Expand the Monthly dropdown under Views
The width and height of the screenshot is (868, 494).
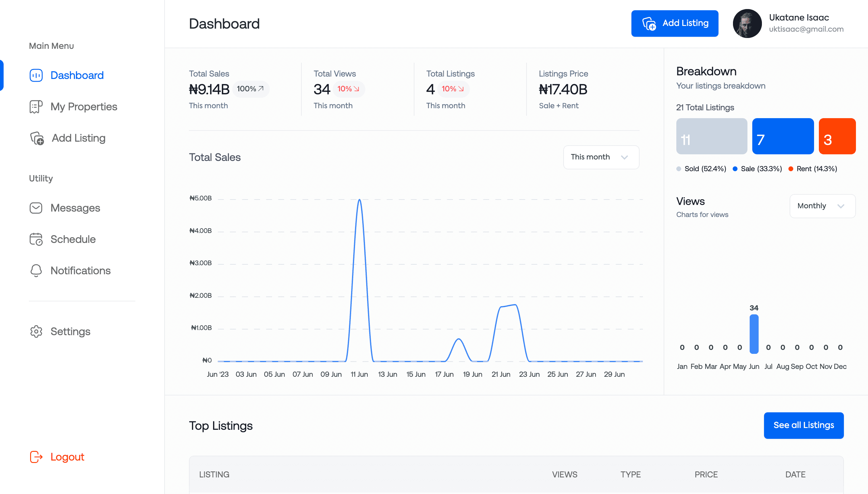click(x=820, y=206)
